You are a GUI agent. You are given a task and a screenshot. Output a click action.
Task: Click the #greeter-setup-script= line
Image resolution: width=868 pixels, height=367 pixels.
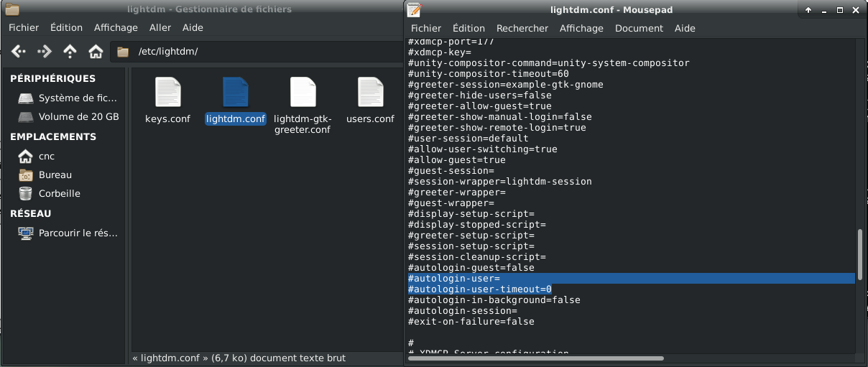click(471, 235)
